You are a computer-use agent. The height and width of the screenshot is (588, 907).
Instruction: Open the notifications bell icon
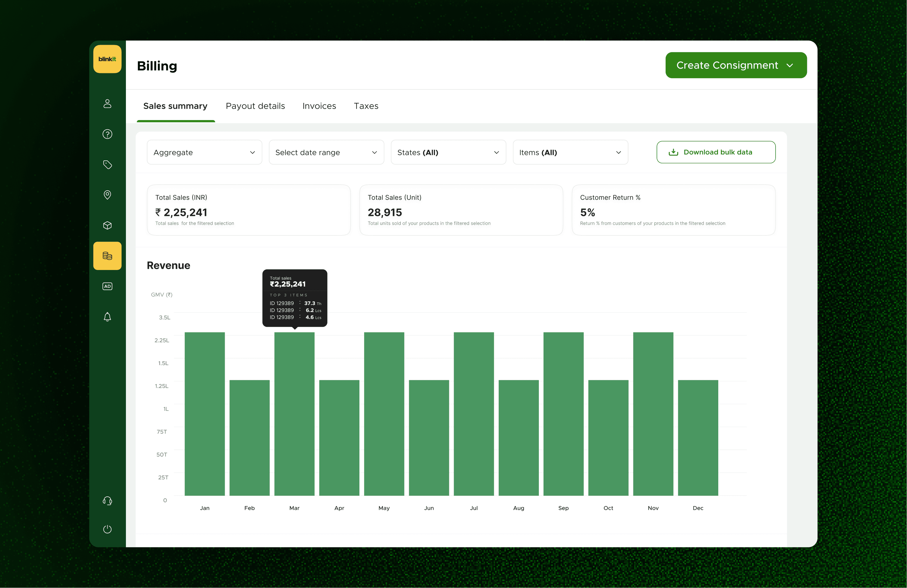pyautogui.click(x=107, y=317)
